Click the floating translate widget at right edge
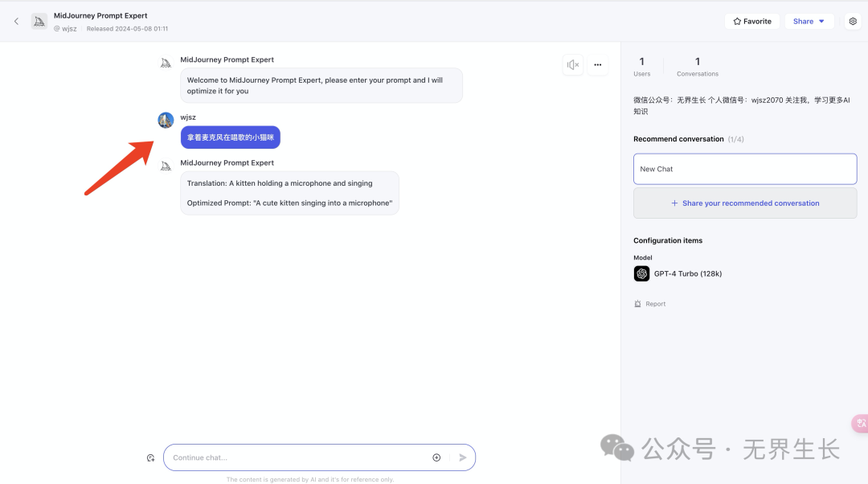Screen dimensions: 868x484 pyautogui.click(x=860, y=424)
